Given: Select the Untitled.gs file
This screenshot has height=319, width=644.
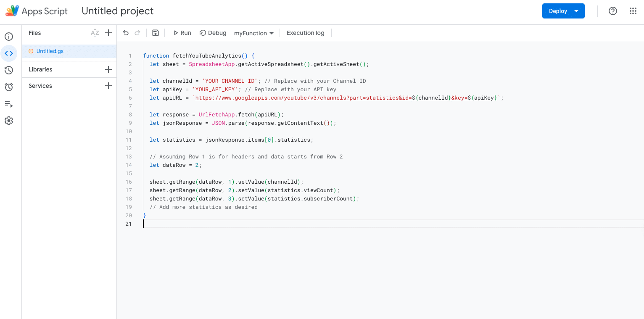Looking at the screenshot, I should click(69, 51).
